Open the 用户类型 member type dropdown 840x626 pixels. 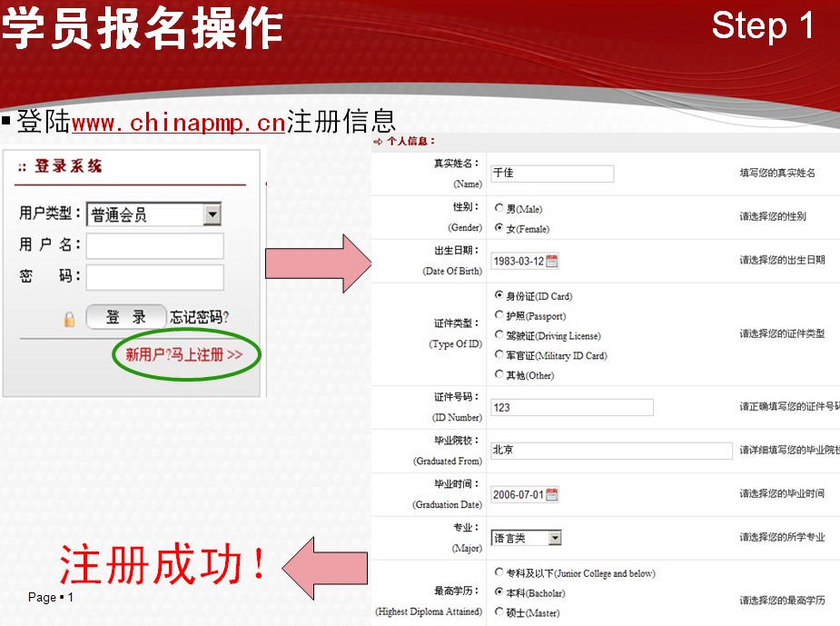[x=212, y=213]
